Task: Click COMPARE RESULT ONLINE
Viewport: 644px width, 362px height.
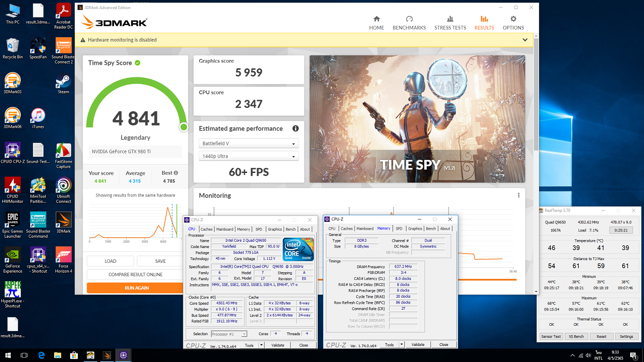Action: 136,274
